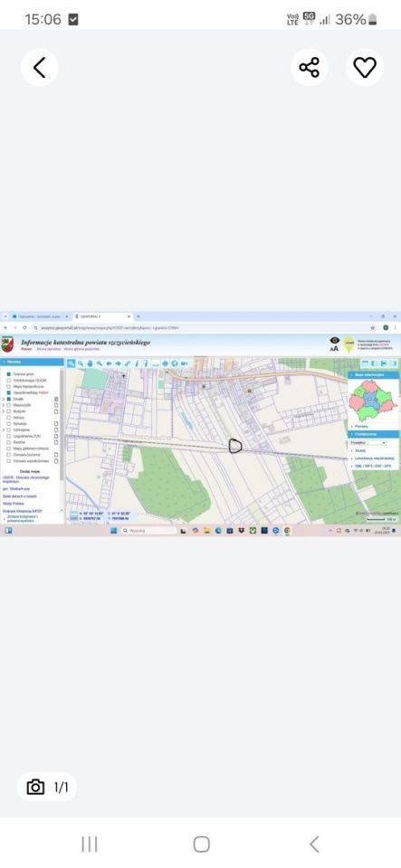
Task: Expand the Działki layer tree arrow
Action: [x=4, y=399]
